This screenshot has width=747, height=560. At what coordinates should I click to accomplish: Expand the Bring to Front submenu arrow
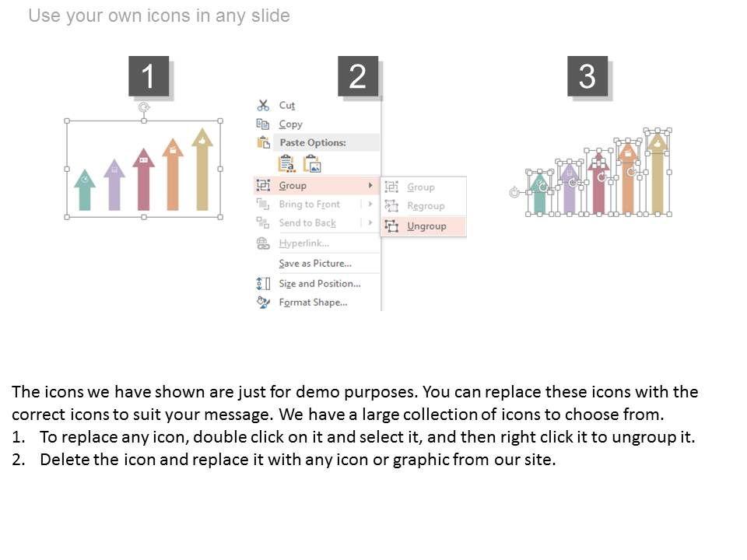pyautogui.click(x=370, y=204)
